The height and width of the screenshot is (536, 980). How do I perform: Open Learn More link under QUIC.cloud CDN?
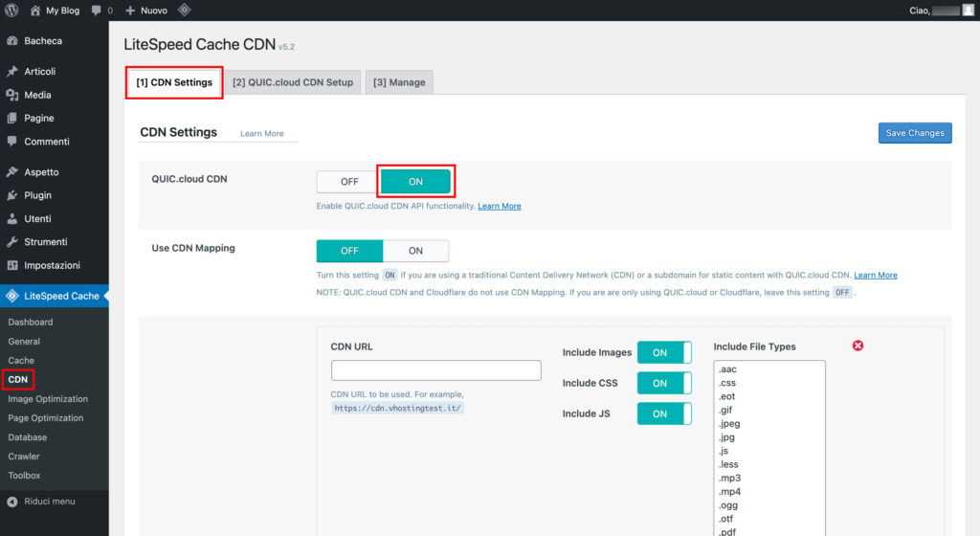[x=500, y=206]
